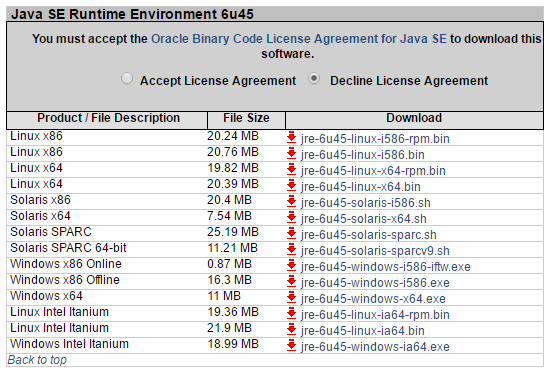Viewport: 548px width, 373px height.
Task: Follow the Back to top link
Action: tap(37, 360)
